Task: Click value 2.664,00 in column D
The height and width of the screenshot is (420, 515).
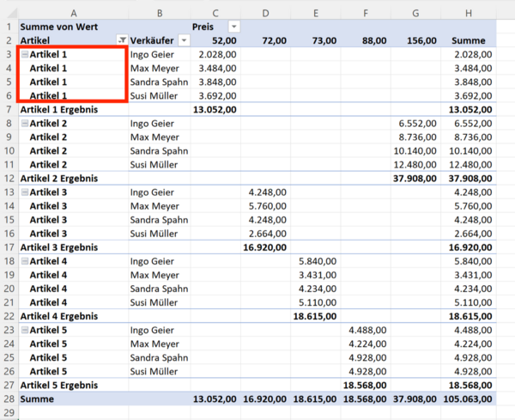Action: click(267, 234)
